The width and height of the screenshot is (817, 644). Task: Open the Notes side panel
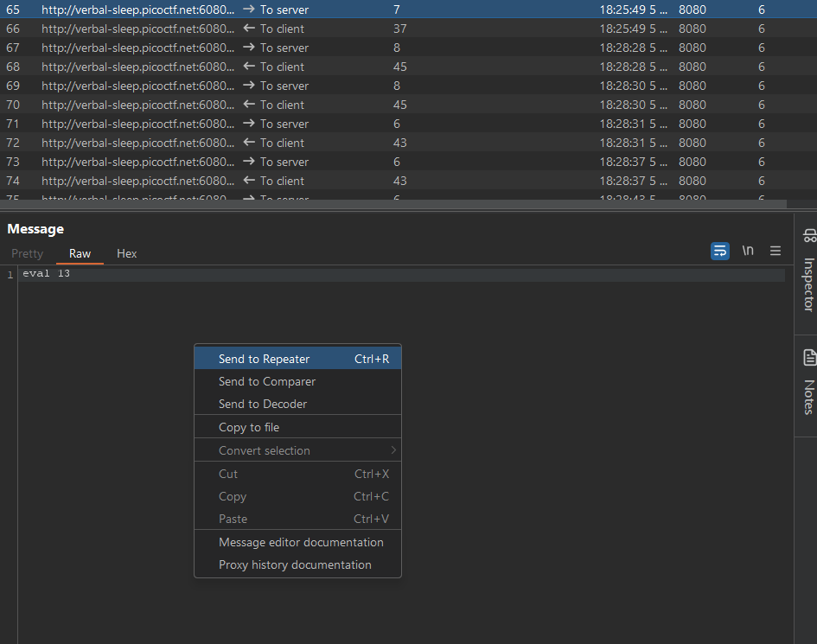tap(808, 384)
